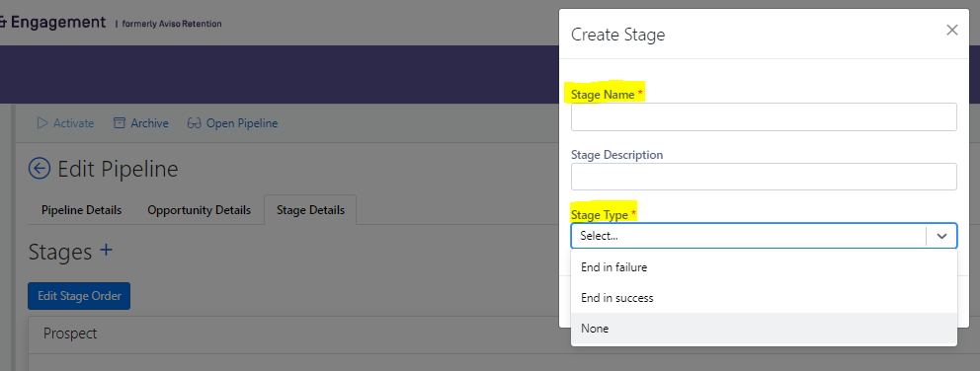980x371 pixels.
Task: Switch to Pipeline Details tab
Action: pyautogui.click(x=81, y=210)
